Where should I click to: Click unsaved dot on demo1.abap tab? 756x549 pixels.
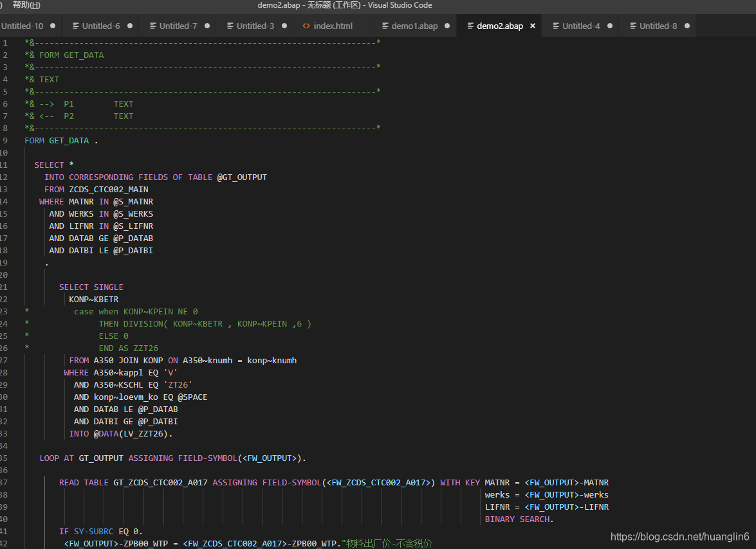pos(447,26)
